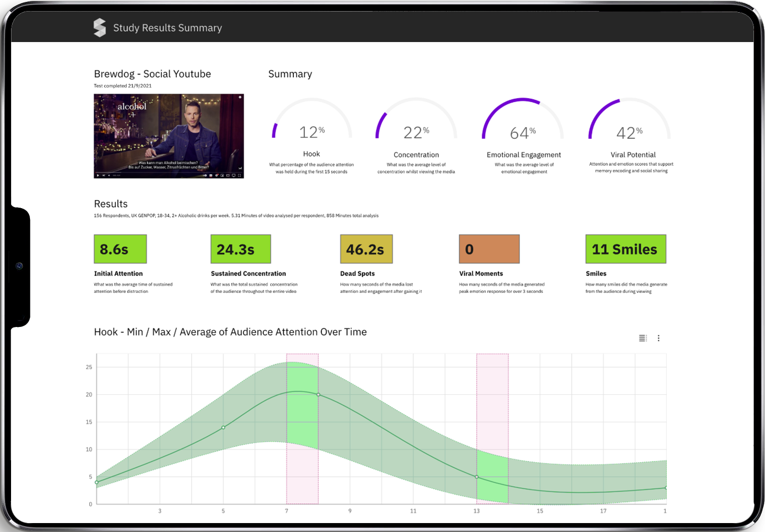
Task: Click the green 8.6s result box
Action: (x=120, y=249)
